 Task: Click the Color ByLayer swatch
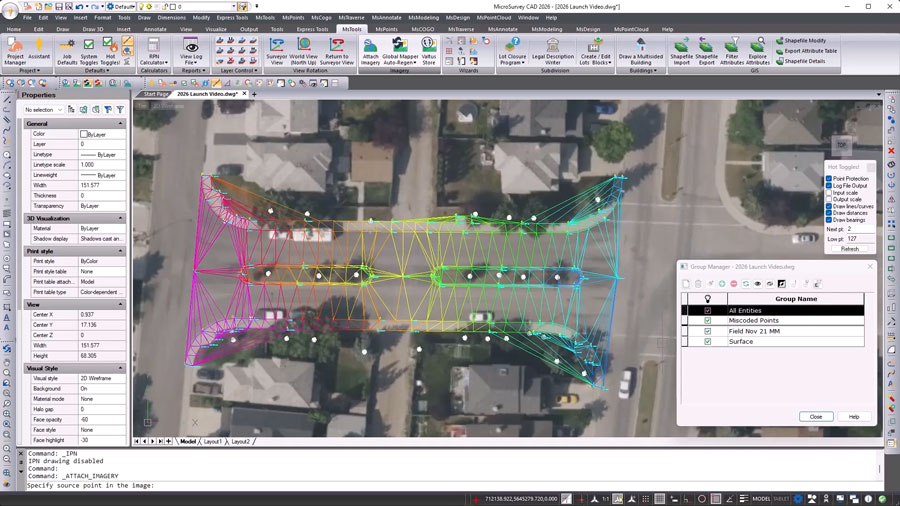click(x=85, y=134)
